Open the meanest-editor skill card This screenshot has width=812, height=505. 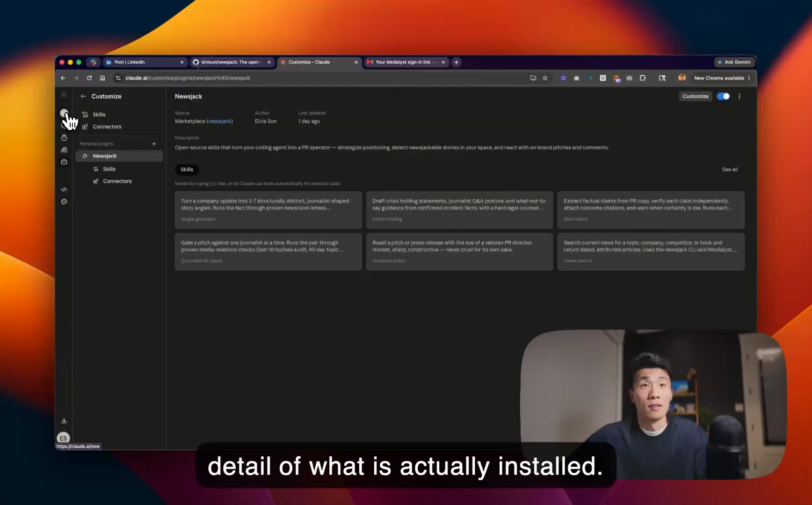[459, 252]
